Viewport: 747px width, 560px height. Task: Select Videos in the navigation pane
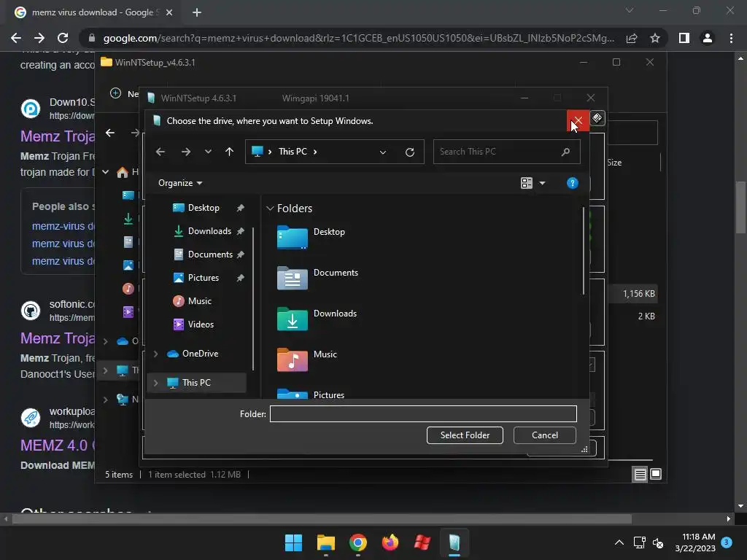tap(201, 324)
